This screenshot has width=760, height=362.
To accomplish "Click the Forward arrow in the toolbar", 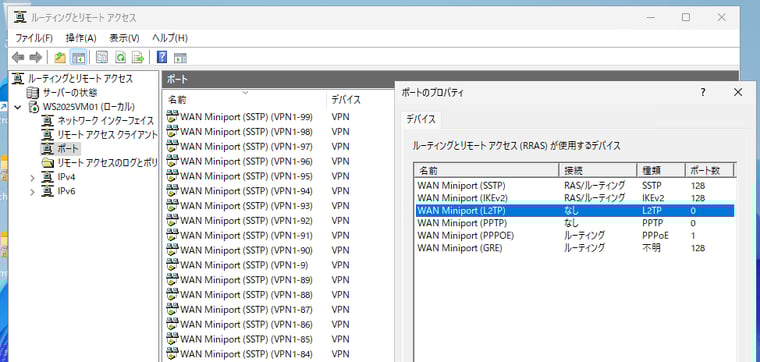I will coord(35,58).
